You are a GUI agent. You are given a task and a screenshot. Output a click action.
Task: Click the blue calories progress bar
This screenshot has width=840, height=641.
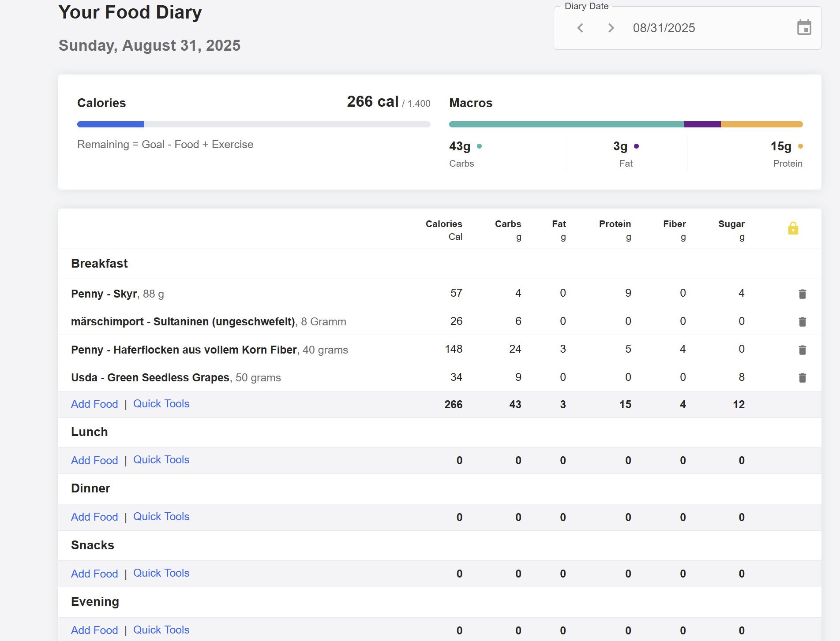point(111,124)
